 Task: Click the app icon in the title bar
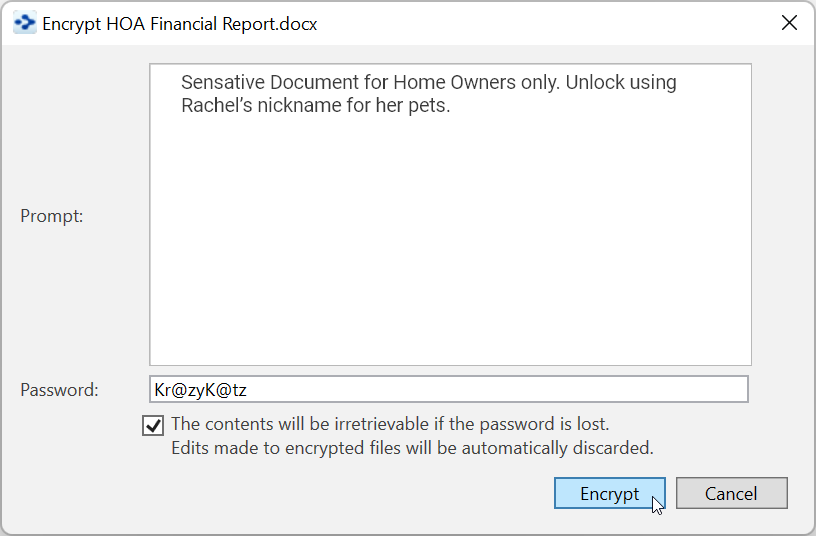24,23
